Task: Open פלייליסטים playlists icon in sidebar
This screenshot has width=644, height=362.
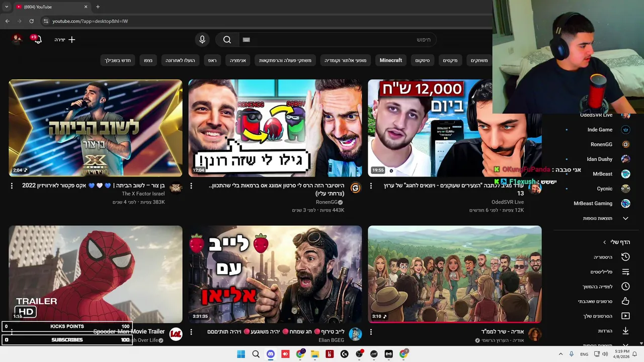Action: pos(625,272)
